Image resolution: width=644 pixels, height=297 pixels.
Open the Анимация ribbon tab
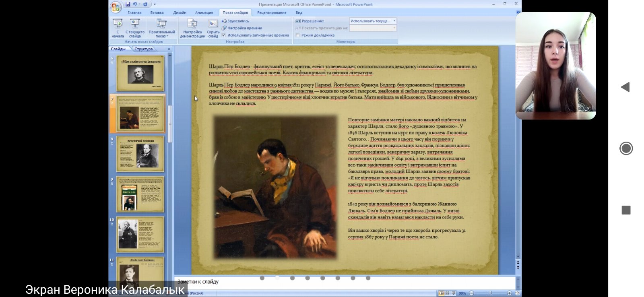point(204,13)
